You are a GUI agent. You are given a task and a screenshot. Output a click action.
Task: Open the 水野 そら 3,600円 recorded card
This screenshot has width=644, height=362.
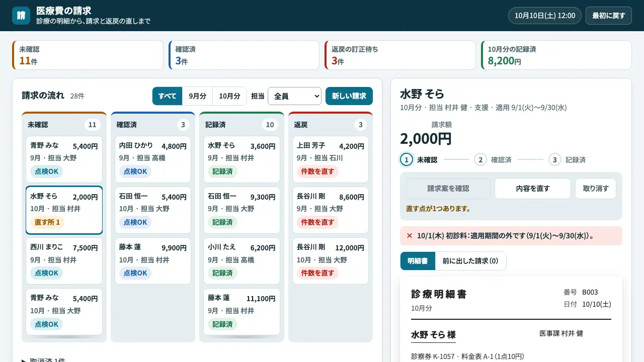(x=242, y=159)
